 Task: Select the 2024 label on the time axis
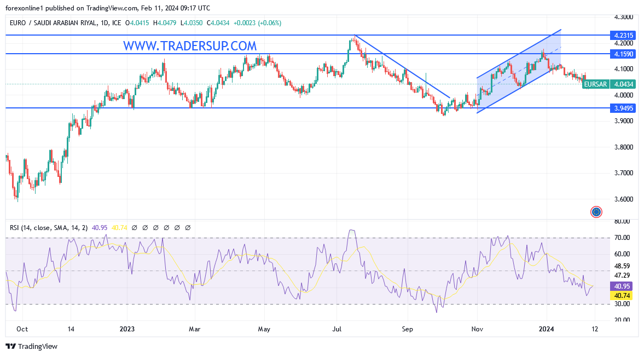546,329
